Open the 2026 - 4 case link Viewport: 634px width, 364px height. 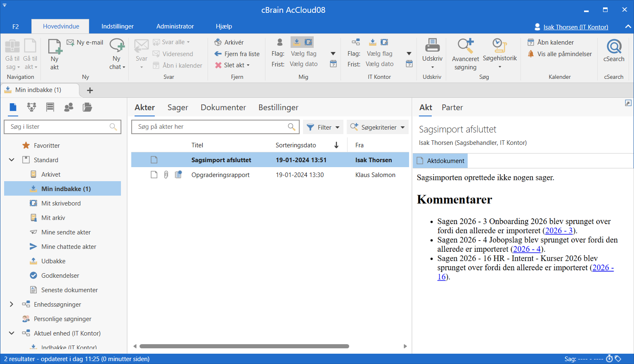point(527,249)
